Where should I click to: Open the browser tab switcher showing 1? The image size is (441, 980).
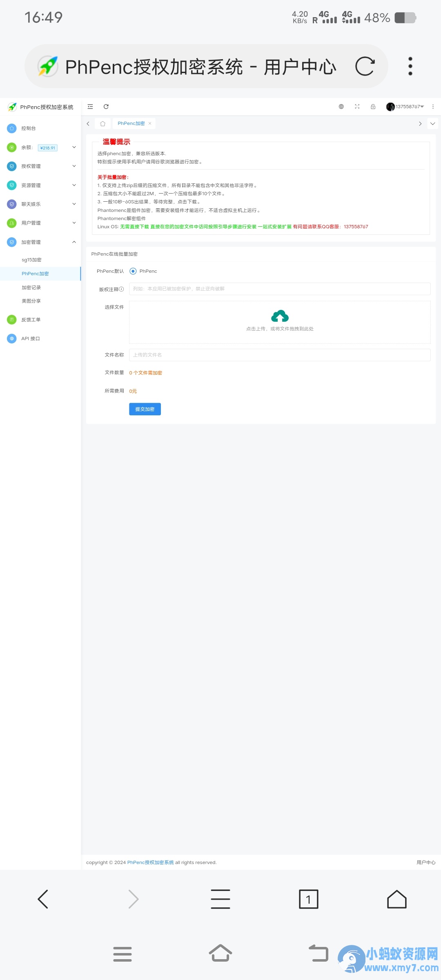(309, 899)
